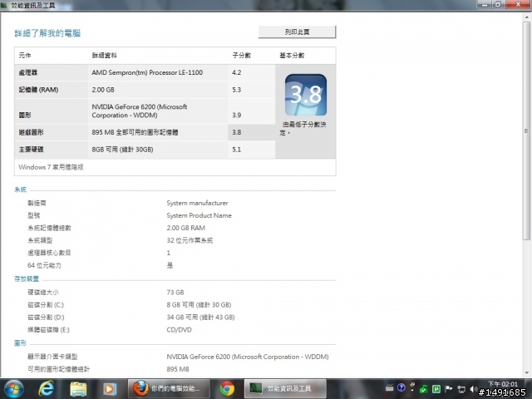Viewport: 532px width, 399px height.
Task: Click 2.00 GB RAM system memory value
Action: [x=185, y=228]
